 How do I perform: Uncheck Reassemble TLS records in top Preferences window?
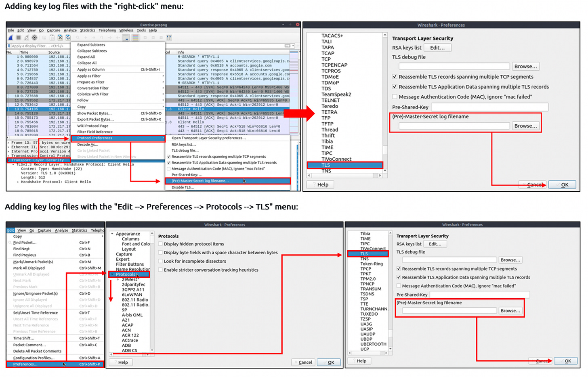pyautogui.click(x=395, y=77)
